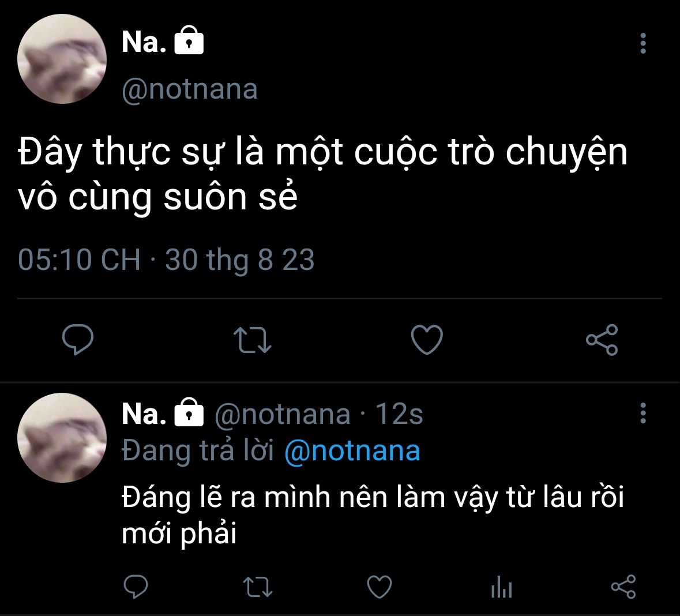680x616 pixels.
Task: Click the 05:10 CH timestamp
Action: (x=79, y=260)
